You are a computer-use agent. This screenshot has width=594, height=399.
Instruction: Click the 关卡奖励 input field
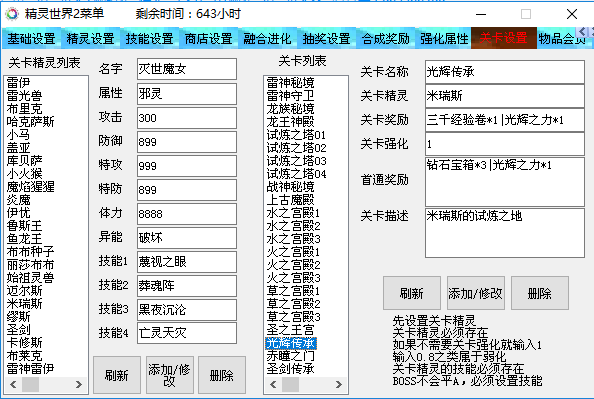[x=505, y=120]
